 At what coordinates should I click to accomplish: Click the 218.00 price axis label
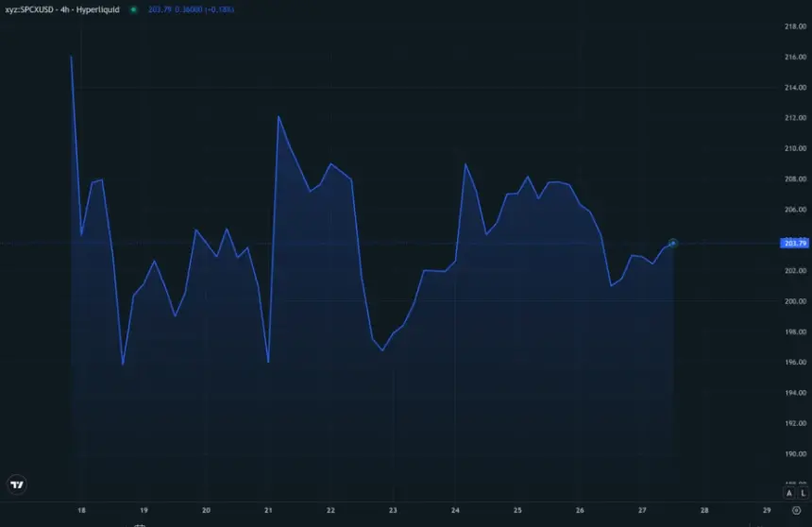pos(795,26)
